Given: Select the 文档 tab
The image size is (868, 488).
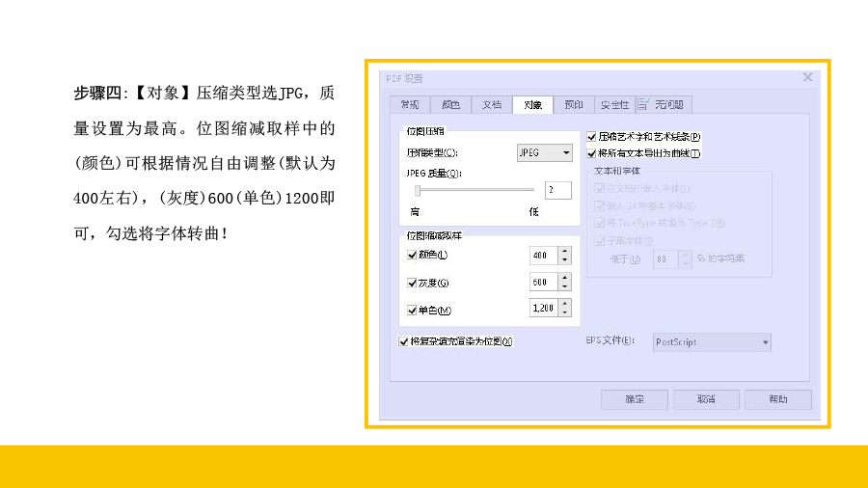Looking at the screenshot, I should tap(492, 105).
